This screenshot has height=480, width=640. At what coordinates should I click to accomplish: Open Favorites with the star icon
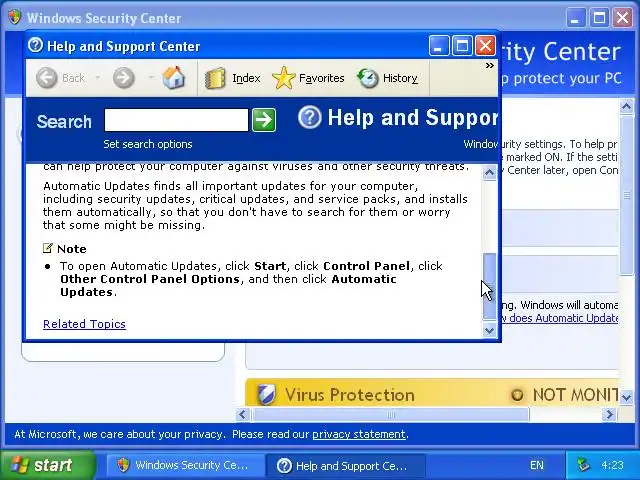tap(283, 78)
